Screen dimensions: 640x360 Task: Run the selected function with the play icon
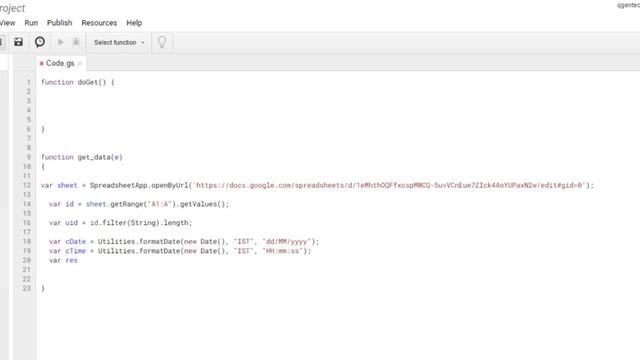60,42
